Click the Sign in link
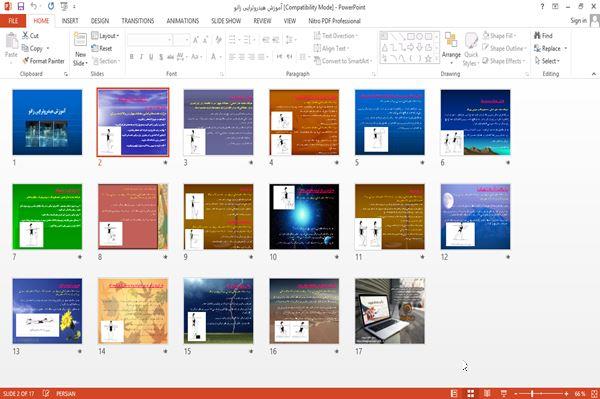 (x=578, y=21)
